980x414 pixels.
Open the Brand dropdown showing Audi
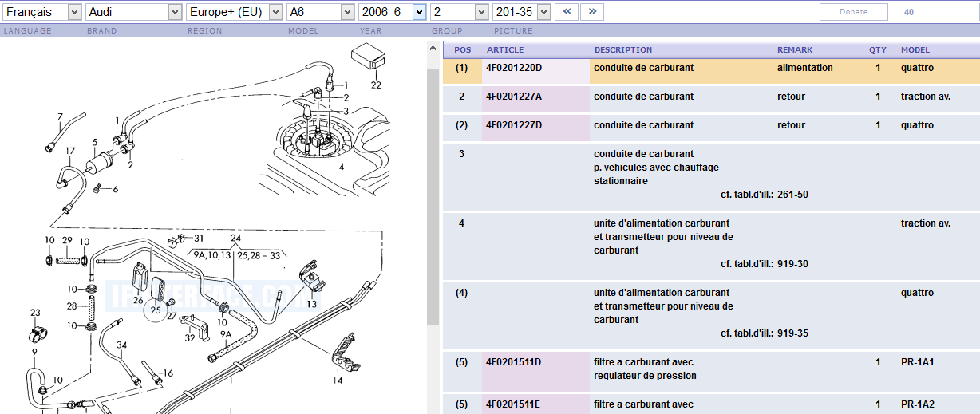[133, 12]
